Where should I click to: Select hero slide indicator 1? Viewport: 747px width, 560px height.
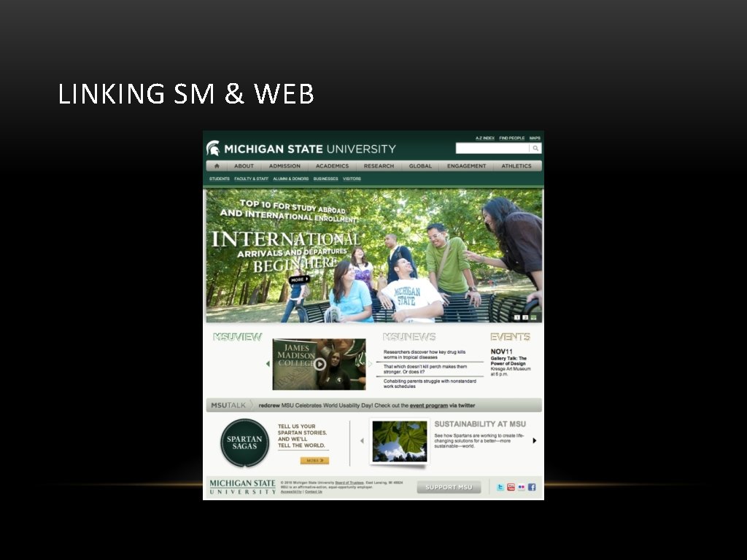(x=517, y=317)
